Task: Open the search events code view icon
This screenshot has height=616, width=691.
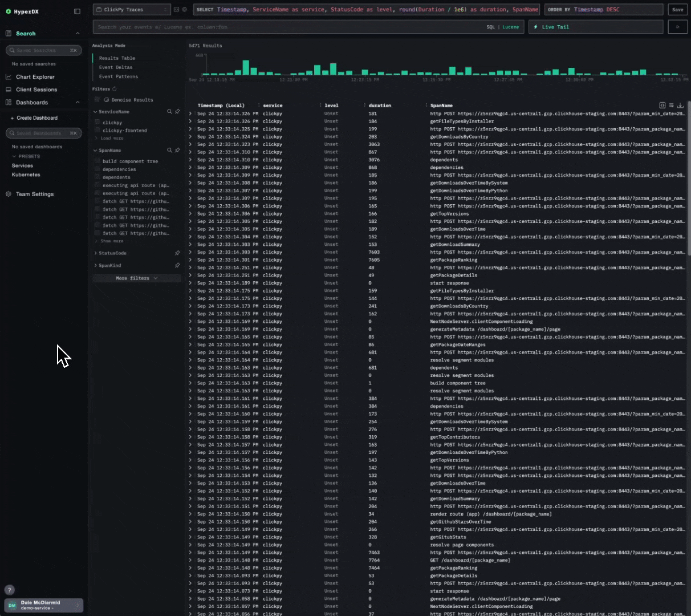Action: coord(661,104)
